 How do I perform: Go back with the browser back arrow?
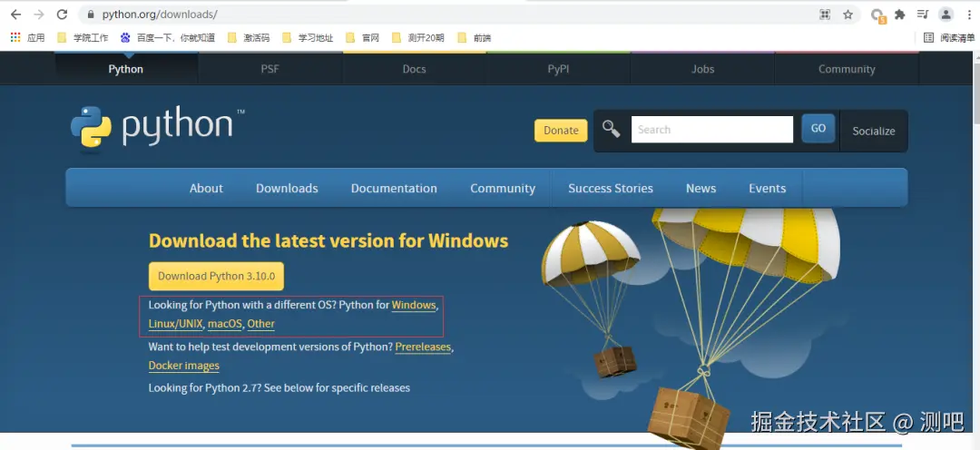point(15,15)
